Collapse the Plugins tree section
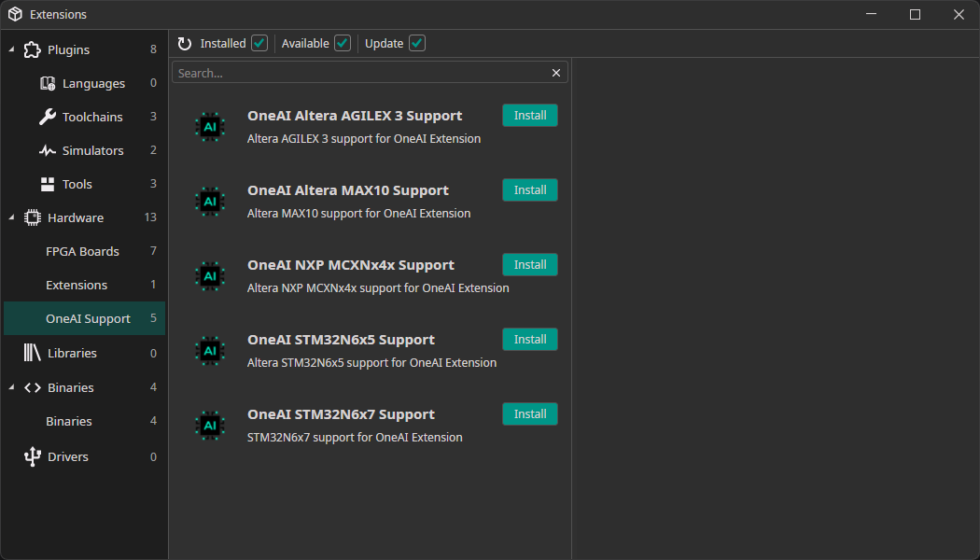980x560 pixels. (11, 49)
